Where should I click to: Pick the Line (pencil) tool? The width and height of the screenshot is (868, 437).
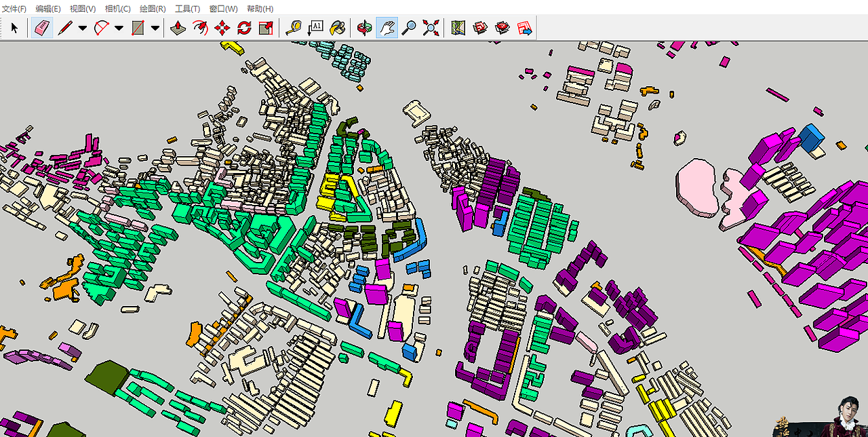coord(66,28)
